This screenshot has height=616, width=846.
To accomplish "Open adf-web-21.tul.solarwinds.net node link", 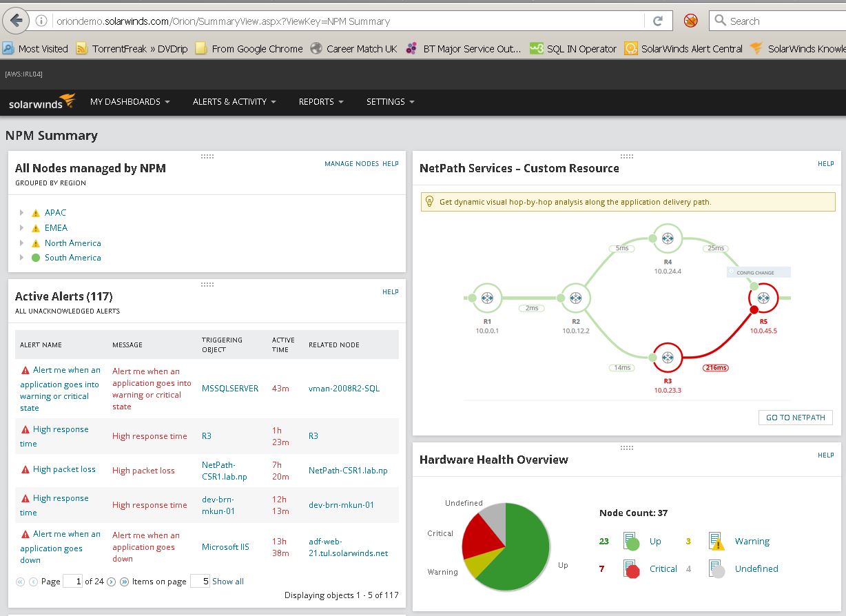I will tap(348, 547).
